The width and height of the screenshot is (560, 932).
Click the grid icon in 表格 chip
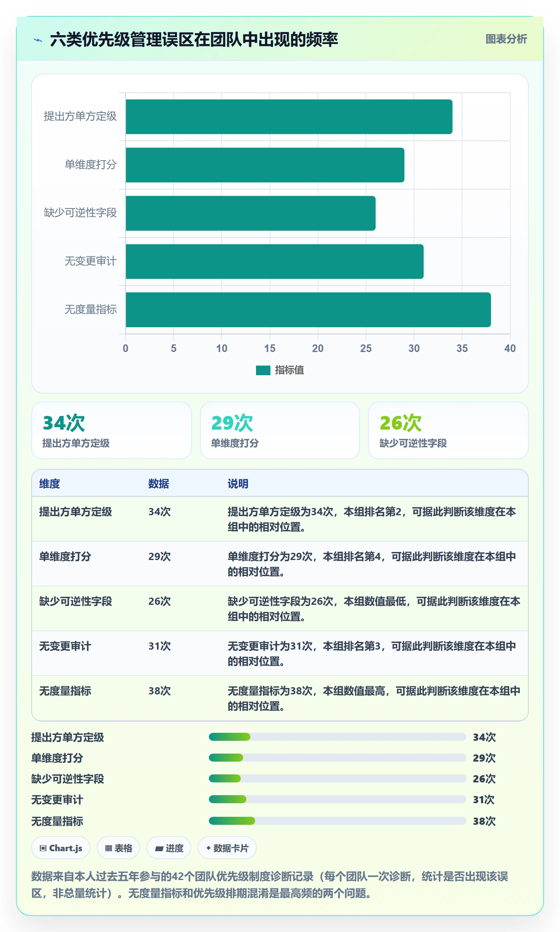coord(108,848)
